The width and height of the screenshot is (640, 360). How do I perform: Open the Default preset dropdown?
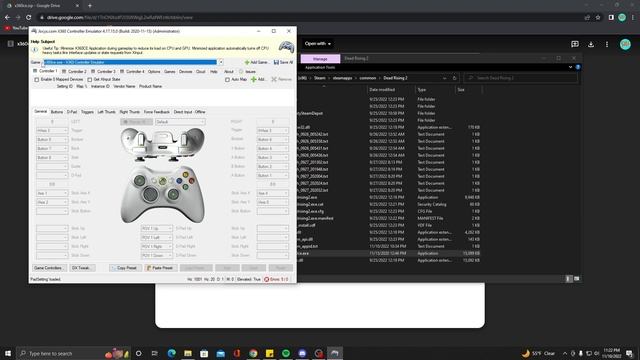click(180, 122)
